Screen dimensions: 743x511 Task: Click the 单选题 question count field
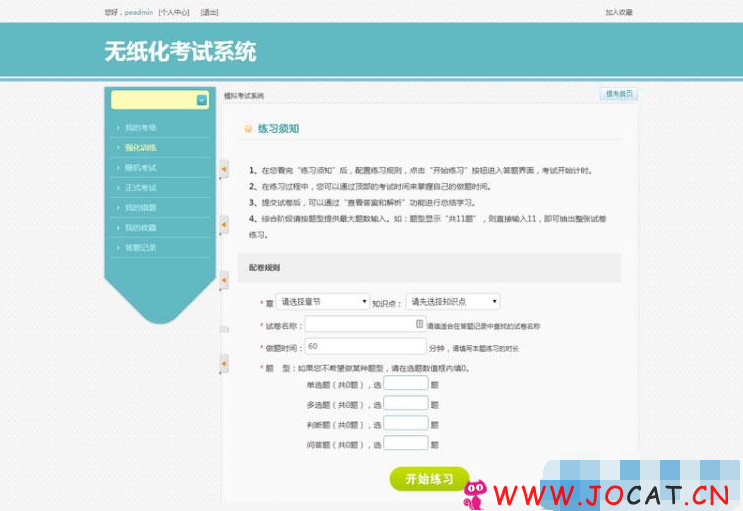[406, 383]
